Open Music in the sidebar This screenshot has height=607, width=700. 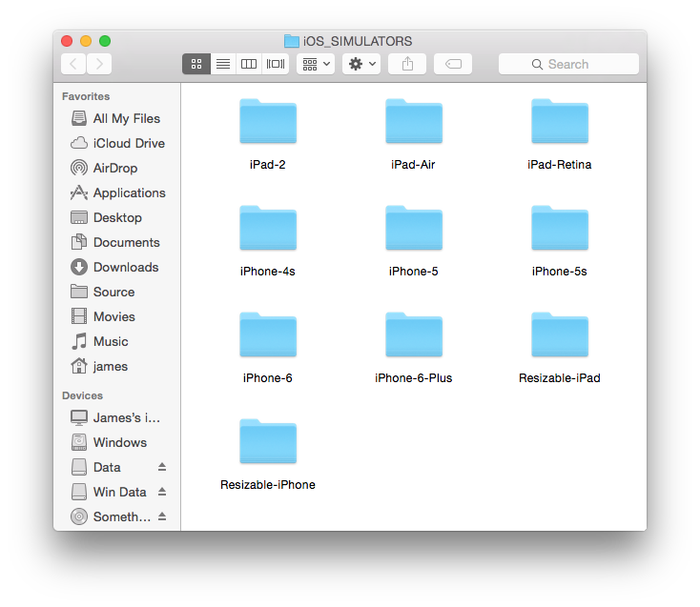(117, 341)
